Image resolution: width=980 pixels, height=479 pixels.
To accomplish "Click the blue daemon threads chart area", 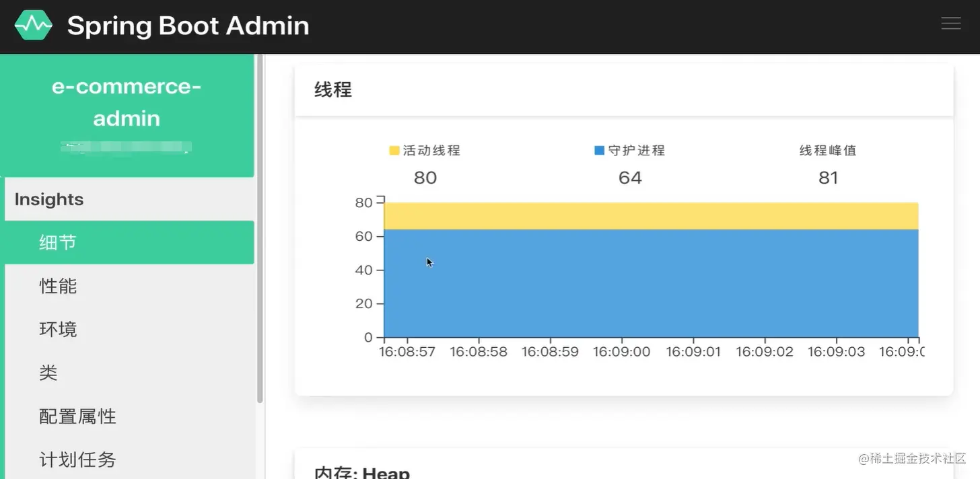I will (651, 283).
